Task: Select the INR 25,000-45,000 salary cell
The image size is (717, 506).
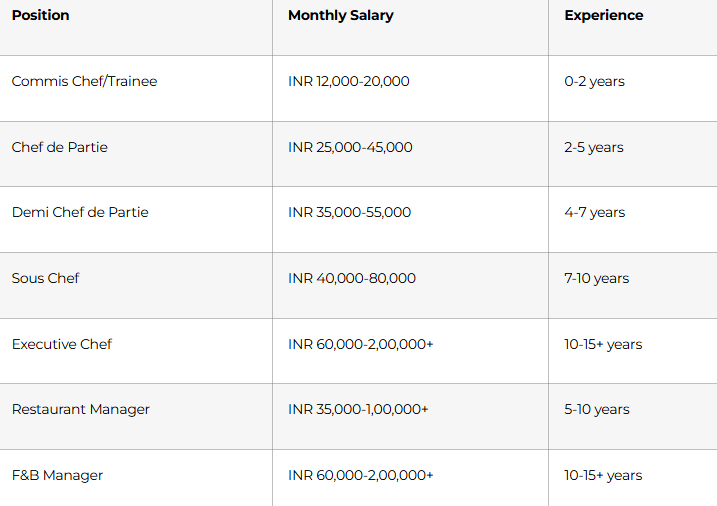Action: point(350,148)
